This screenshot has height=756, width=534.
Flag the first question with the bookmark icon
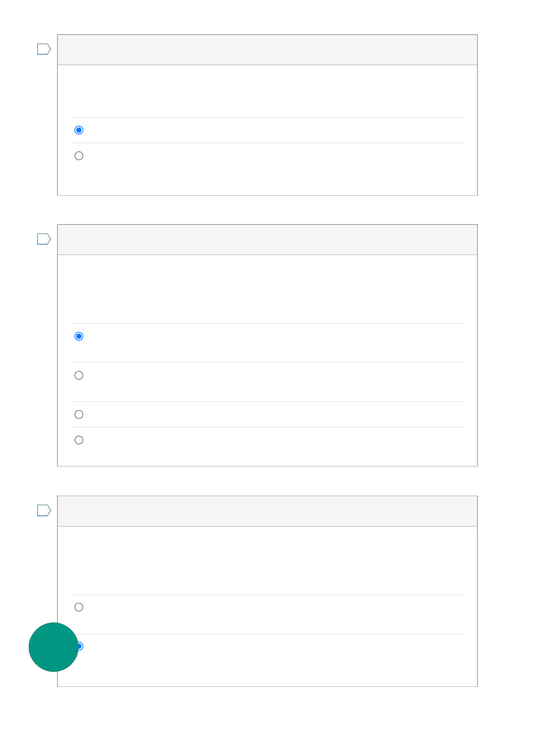pyautogui.click(x=44, y=49)
